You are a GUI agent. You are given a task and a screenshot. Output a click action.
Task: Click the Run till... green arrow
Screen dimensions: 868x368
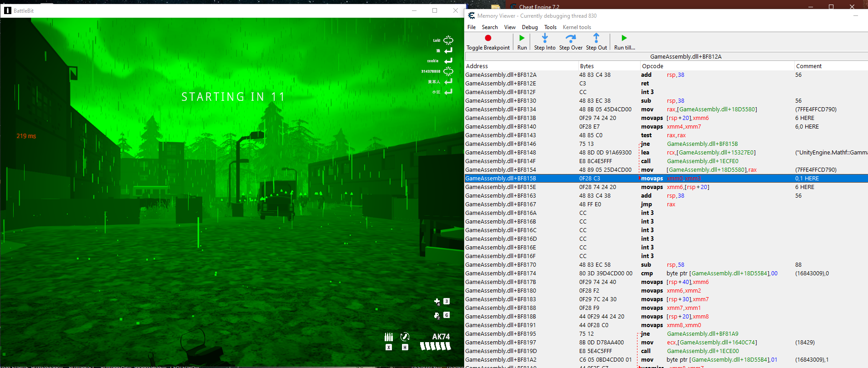point(624,38)
